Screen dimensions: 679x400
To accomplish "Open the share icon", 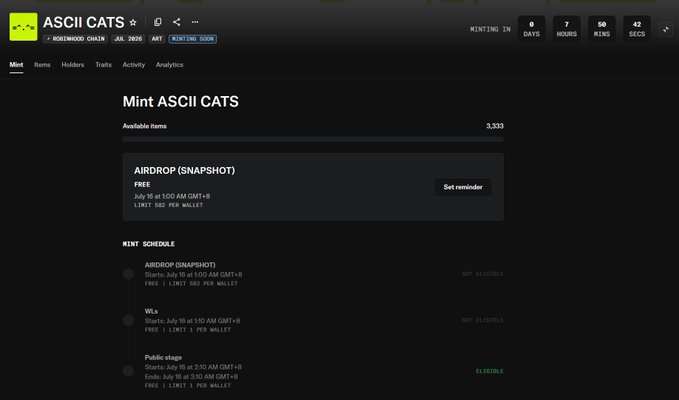I will [176, 22].
